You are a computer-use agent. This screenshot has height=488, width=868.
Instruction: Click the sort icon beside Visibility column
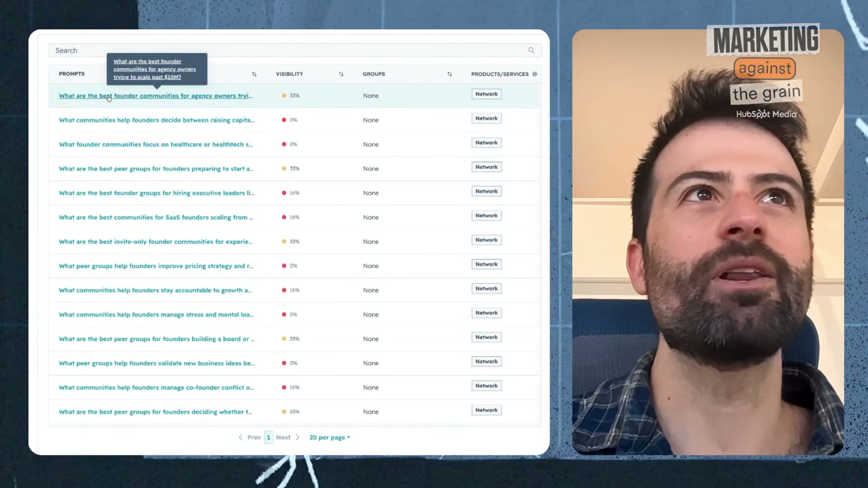point(341,74)
